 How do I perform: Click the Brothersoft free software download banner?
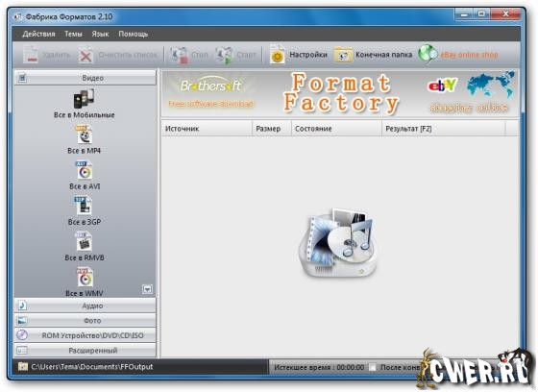tap(211, 92)
